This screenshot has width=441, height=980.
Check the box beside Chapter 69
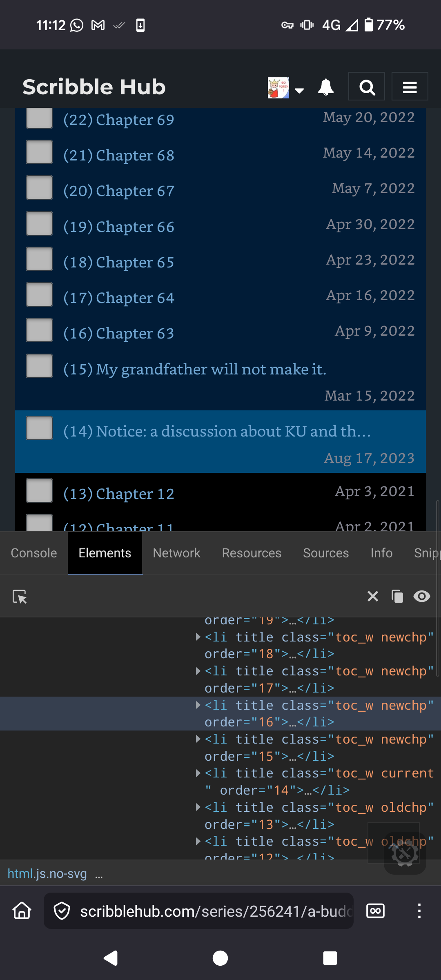(x=39, y=118)
